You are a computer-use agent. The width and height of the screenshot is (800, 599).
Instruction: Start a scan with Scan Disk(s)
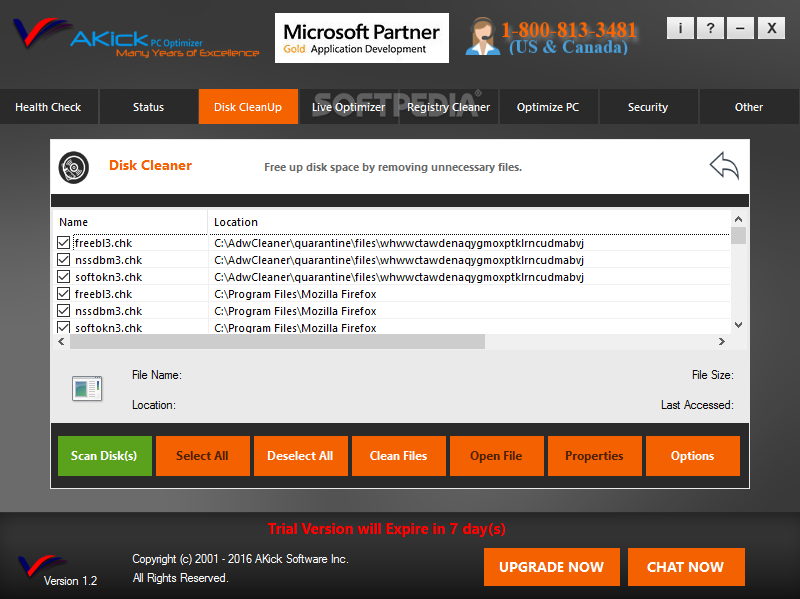coord(105,456)
